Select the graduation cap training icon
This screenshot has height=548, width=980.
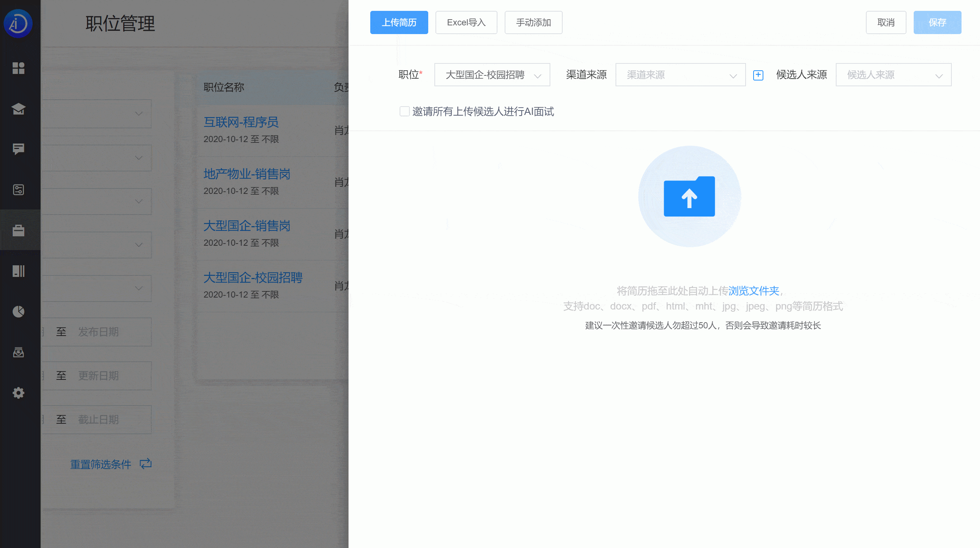[x=18, y=109]
